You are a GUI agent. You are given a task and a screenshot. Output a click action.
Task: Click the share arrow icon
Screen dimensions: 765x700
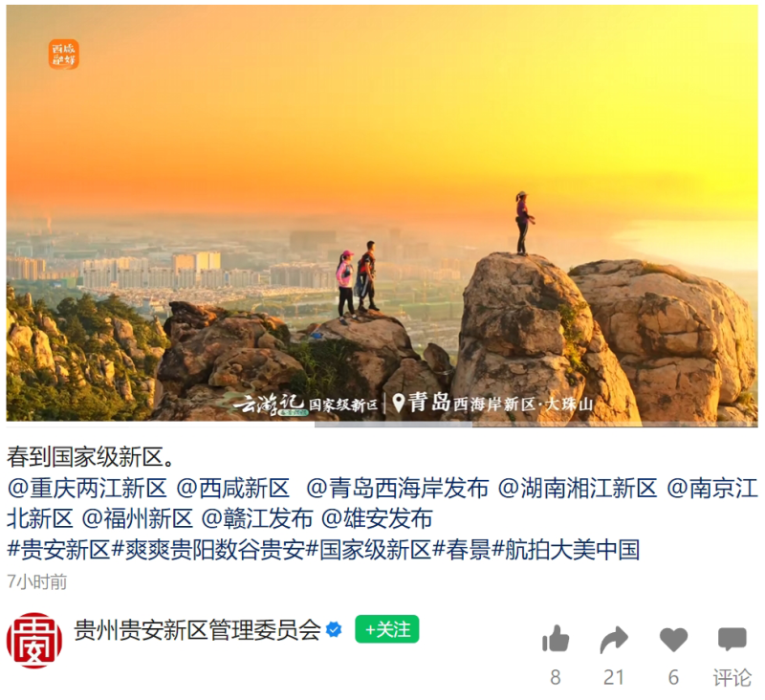(614, 640)
